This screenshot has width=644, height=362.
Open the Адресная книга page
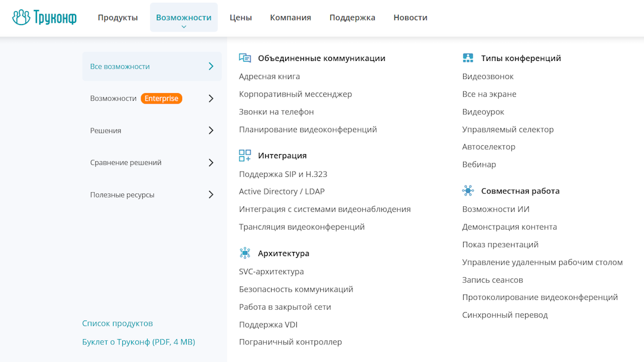(x=269, y=76)
